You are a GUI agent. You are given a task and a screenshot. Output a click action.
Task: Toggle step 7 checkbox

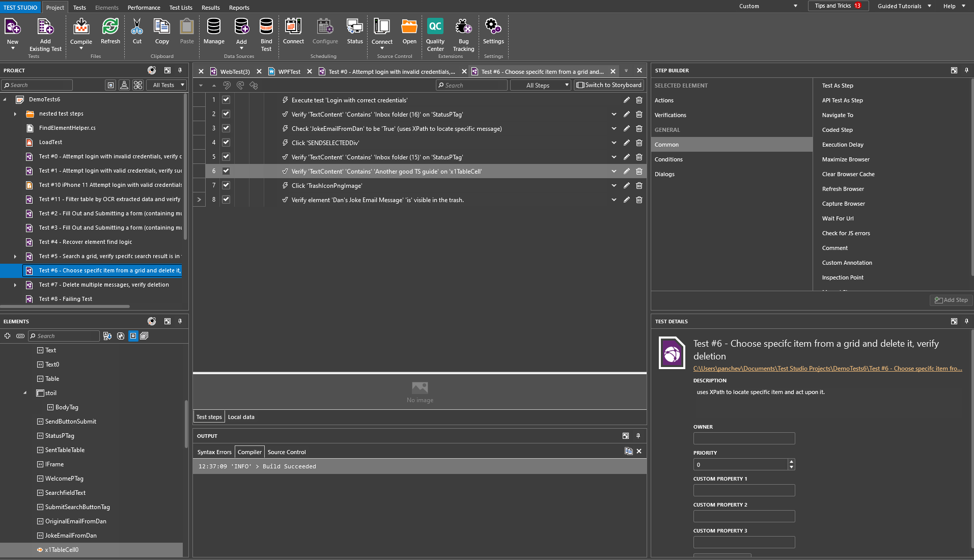coord(226,185)
